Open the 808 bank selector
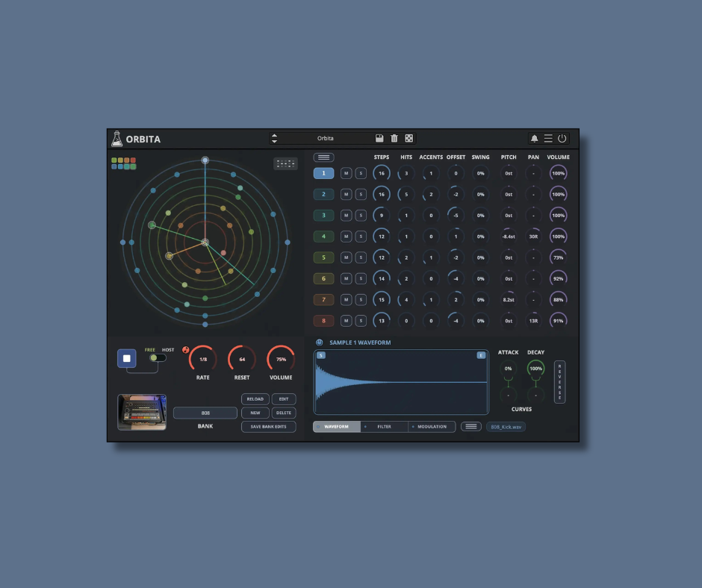702x588 pixels. point(205,413)
